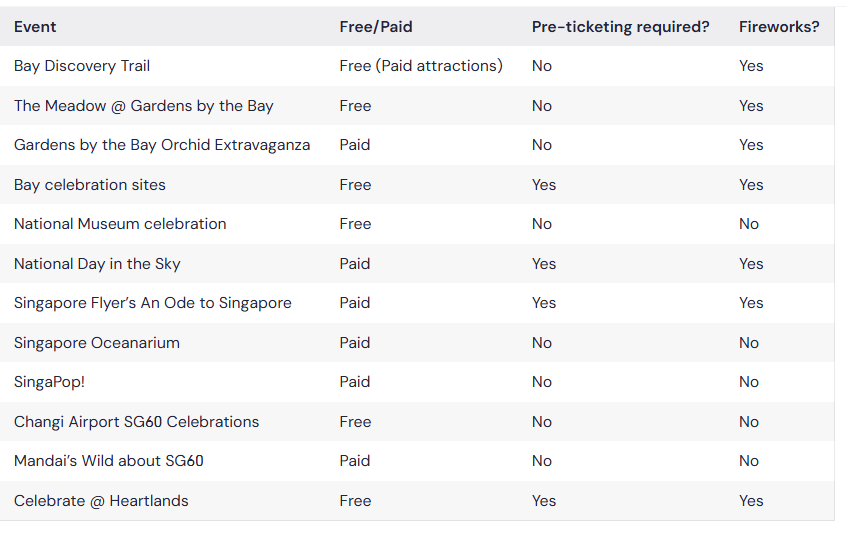Select Gardens by the Bay Orchid Extravaganza
The height and width of the screenshot is (537, 847).
pyautogui.click(x=162, y=145)
